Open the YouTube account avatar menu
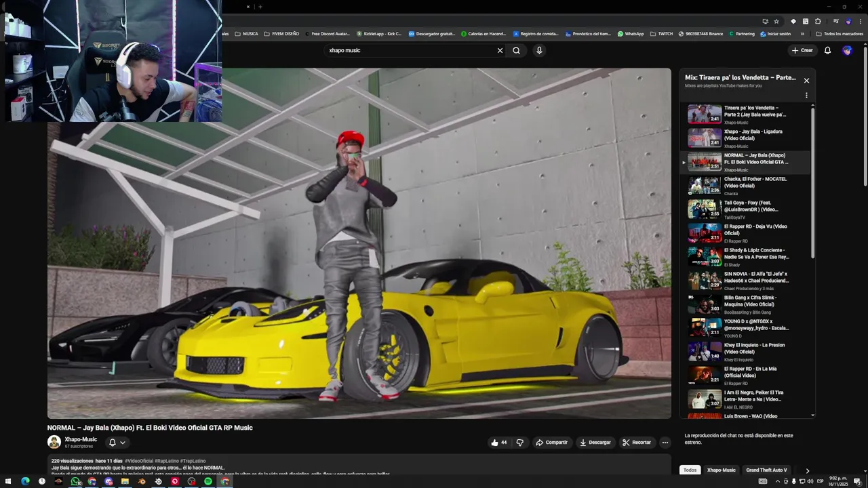868x488 pixels. pos(847,50)
